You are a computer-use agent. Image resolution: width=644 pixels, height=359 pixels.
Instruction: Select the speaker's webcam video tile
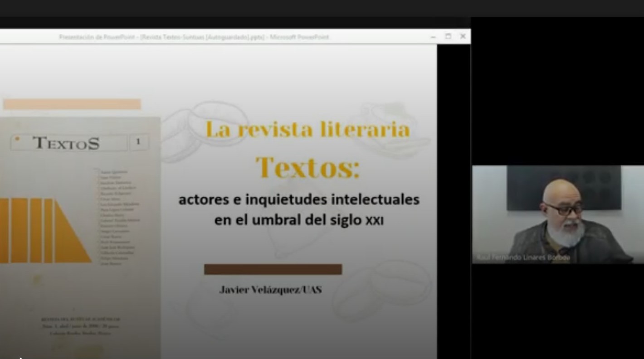point(557,214)
